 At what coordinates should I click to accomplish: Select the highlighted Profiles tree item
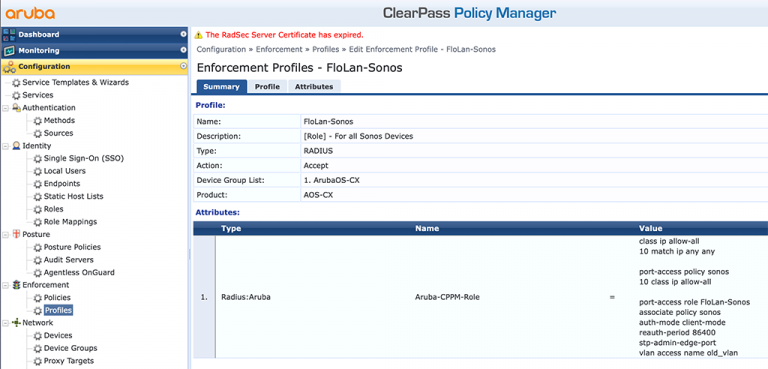[58, 310]
